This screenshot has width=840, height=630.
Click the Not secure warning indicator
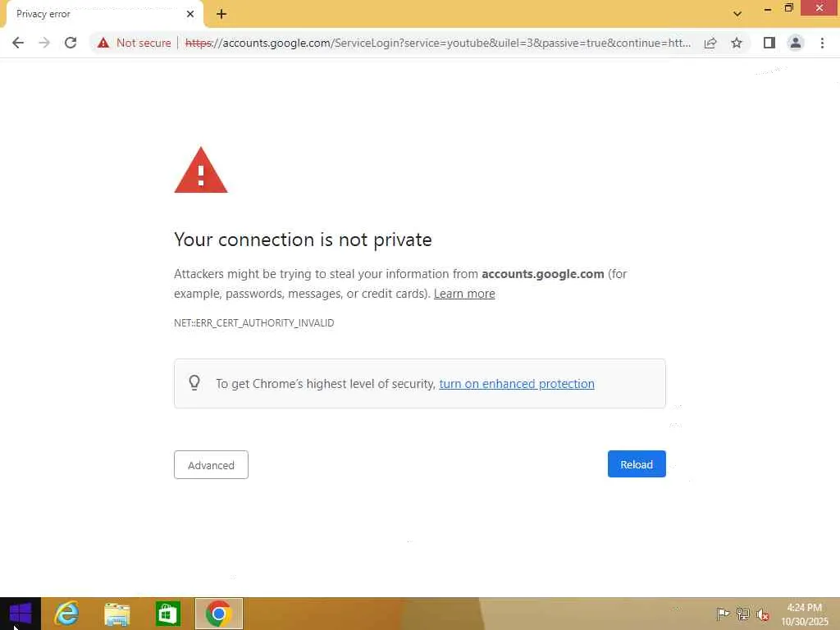point(134,43)
